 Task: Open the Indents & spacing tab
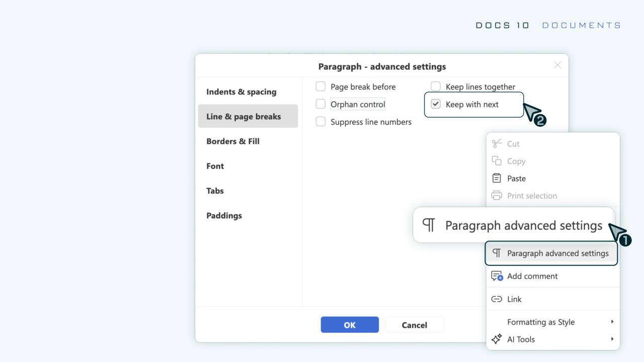[x=248, y=92]
